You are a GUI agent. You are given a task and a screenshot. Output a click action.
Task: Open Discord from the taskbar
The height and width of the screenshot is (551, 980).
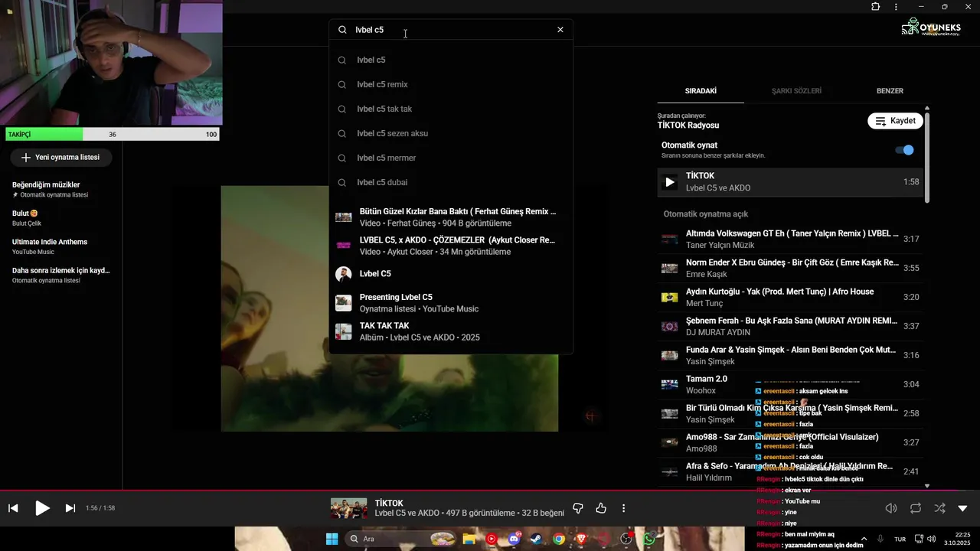point(514,539)
